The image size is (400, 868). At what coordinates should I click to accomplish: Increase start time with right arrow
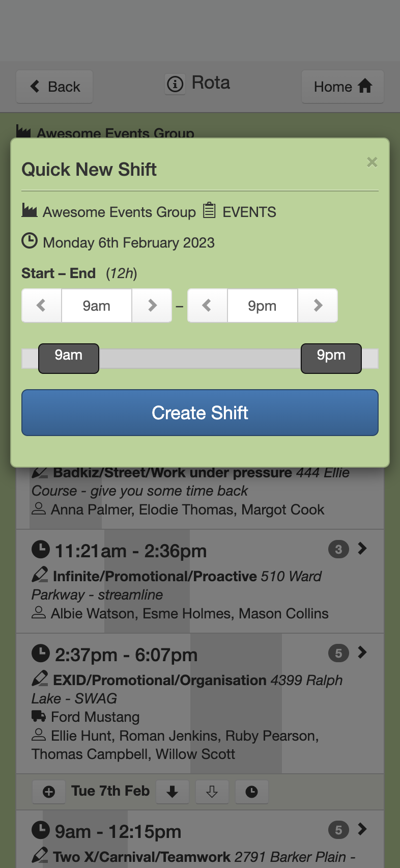[152, 306]
